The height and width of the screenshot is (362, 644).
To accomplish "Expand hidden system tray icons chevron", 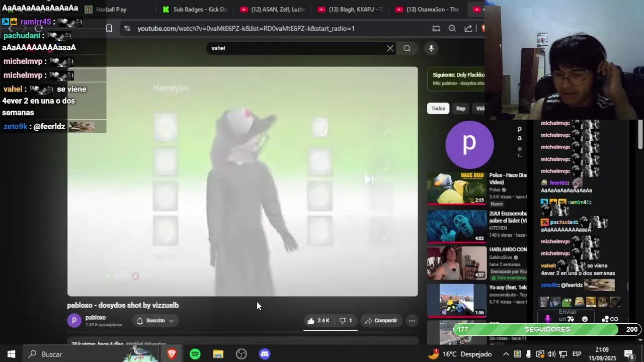I will 506,354.
